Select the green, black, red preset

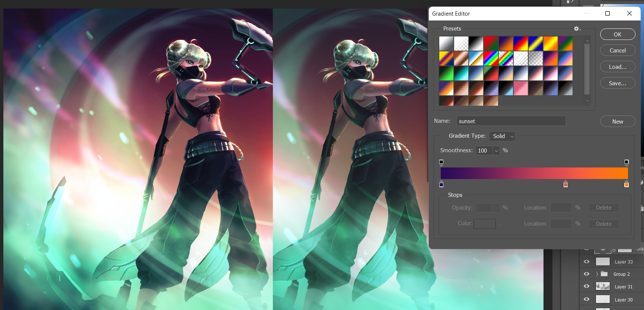click(491, 73)
